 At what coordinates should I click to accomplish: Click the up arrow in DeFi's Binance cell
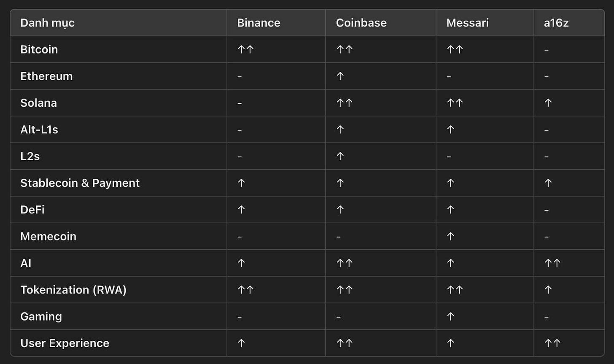241,210
